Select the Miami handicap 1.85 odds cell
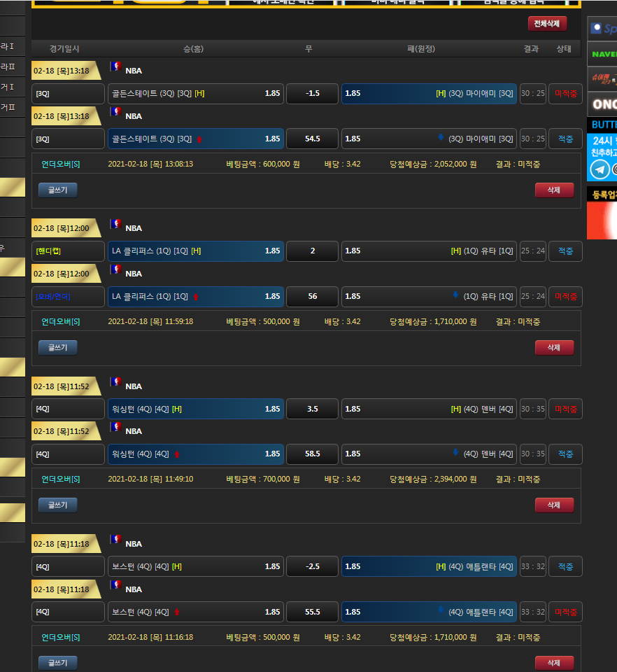The width and height of the screenshot is (617, 672). coord(428,94)
